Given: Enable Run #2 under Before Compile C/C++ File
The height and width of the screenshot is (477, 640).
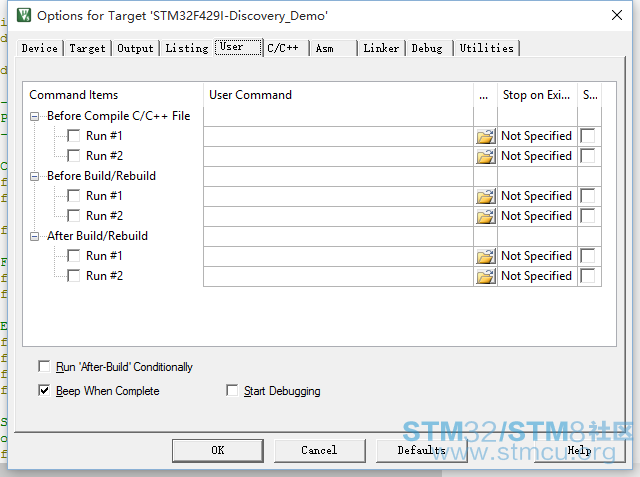Looking at the screenshot, I should tap(74, 156).
